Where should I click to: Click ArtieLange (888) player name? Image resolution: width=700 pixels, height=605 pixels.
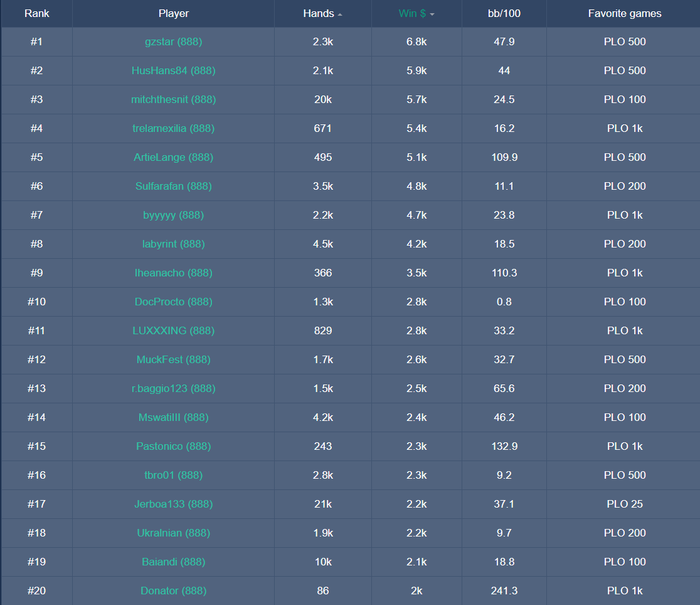[173, 158]
